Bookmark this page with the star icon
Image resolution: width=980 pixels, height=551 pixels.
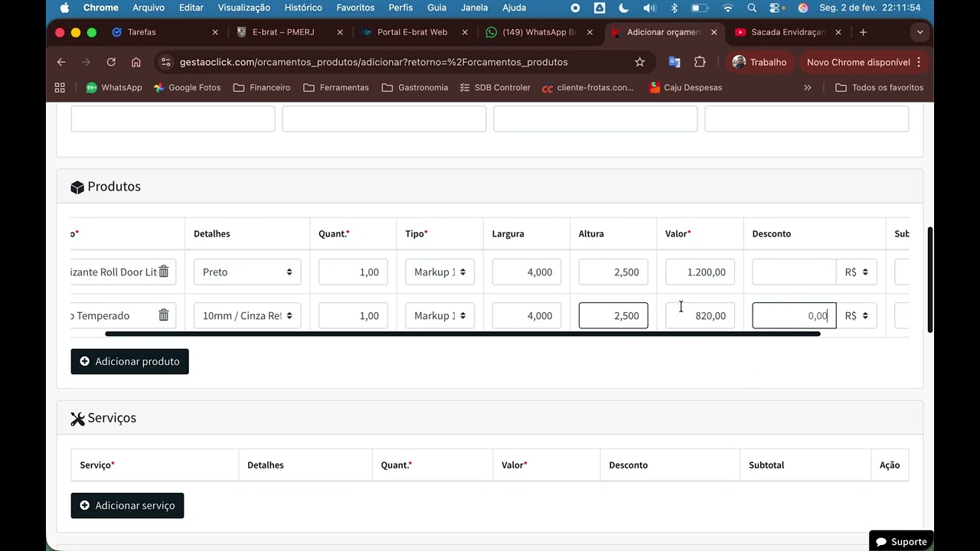coord(640,62)
